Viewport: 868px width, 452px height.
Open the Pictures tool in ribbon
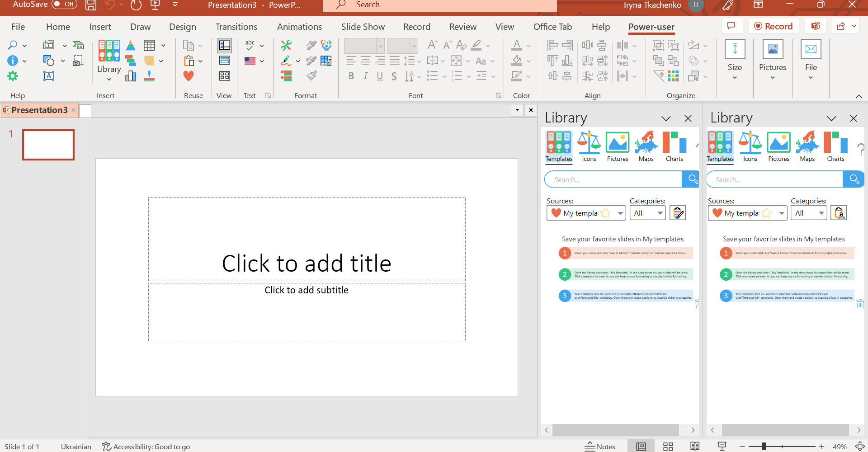point(773,60)
